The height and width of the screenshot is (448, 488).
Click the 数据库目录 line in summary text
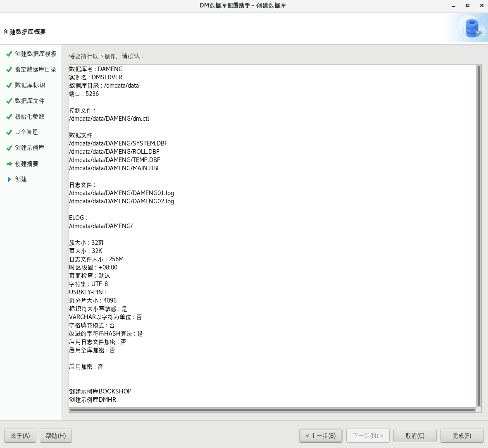pyautogui.click(x=104, y=86)
